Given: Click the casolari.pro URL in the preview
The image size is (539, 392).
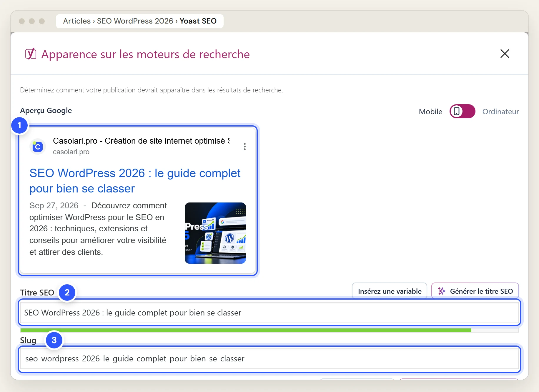Looking at the screenshot, I should point(71,152).
